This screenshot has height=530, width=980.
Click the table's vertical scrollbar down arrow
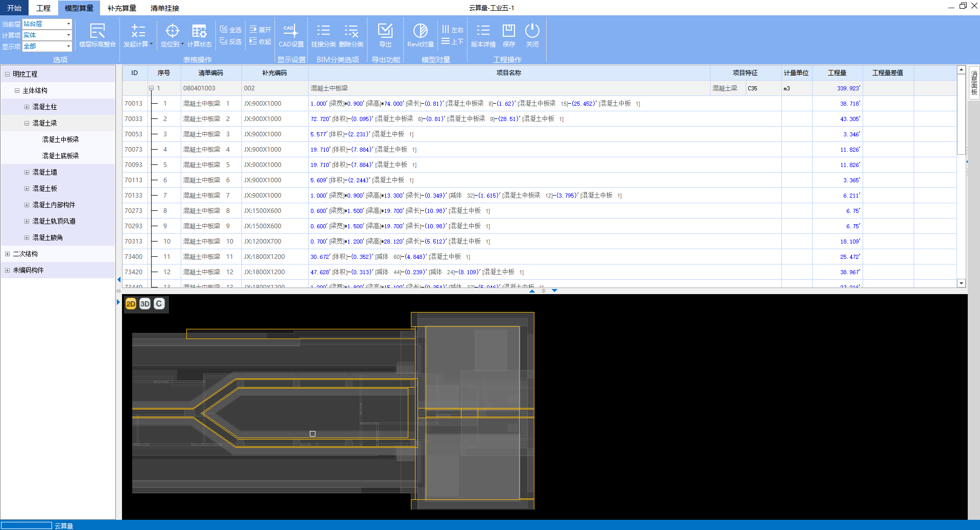961,283
